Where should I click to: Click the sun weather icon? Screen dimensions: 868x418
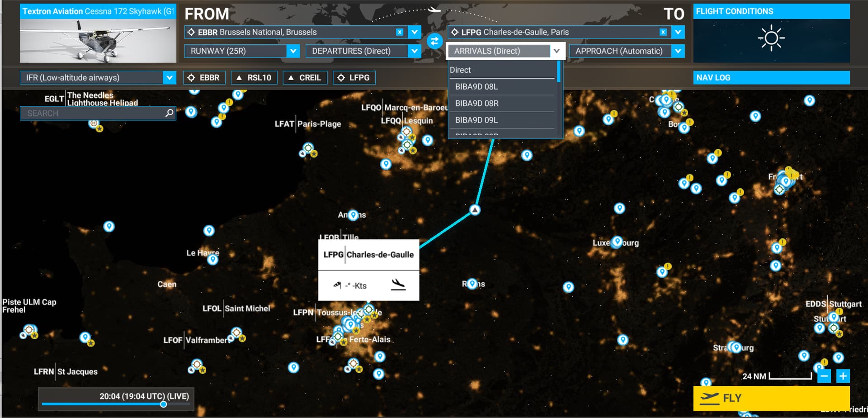click(x=771, y=38)
